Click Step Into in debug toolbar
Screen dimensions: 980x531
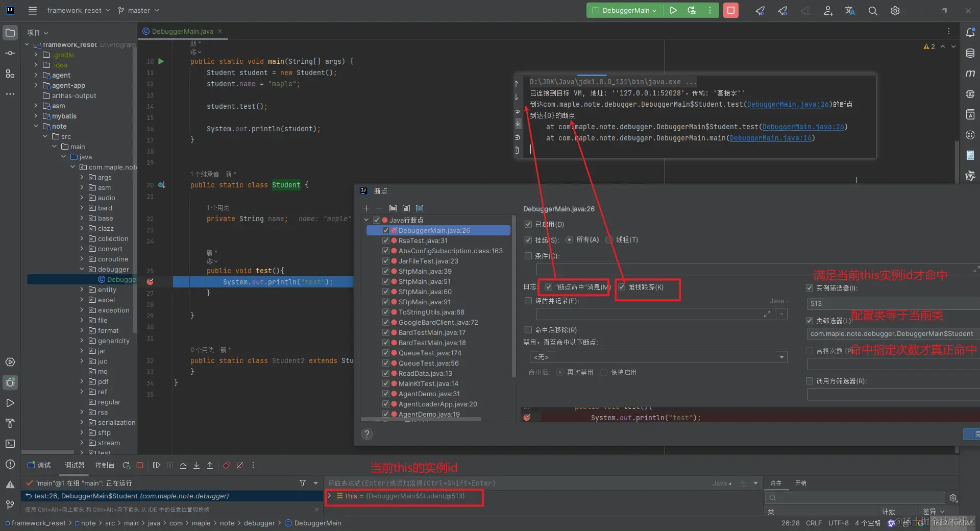click(197, 465)
